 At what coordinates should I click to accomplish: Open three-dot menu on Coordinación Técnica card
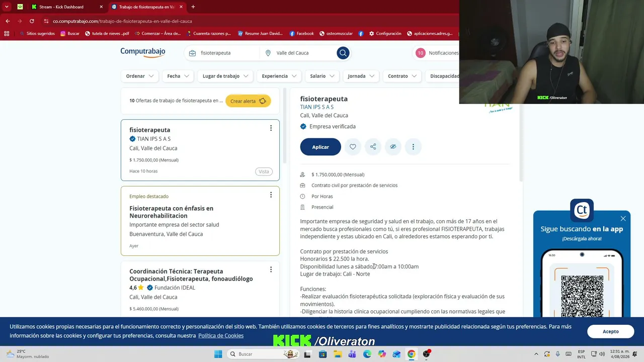pos(271,269)
